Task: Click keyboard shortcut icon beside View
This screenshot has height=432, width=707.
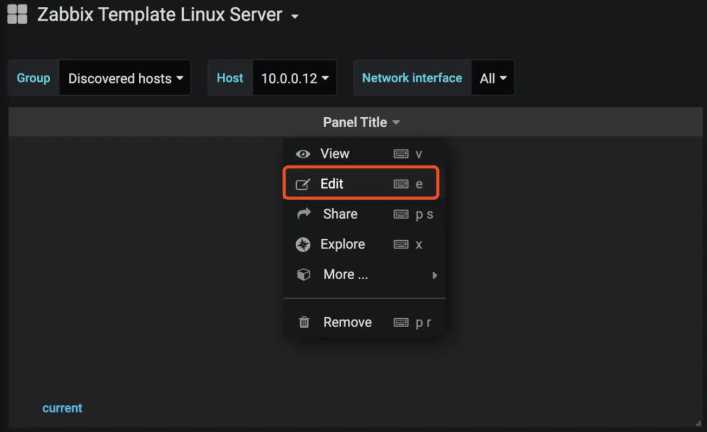Action: (401, 154)
